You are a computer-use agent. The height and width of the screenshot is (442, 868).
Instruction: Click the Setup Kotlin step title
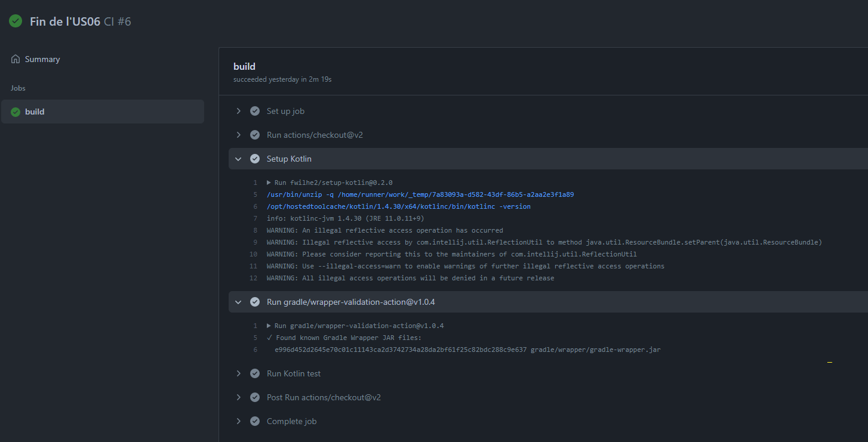[289, 159]
